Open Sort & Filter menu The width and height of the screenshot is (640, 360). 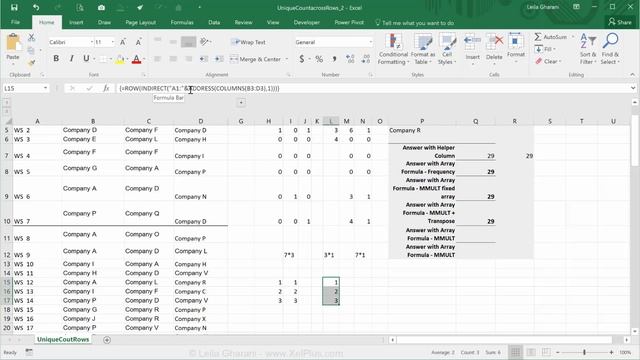point(588,49)
